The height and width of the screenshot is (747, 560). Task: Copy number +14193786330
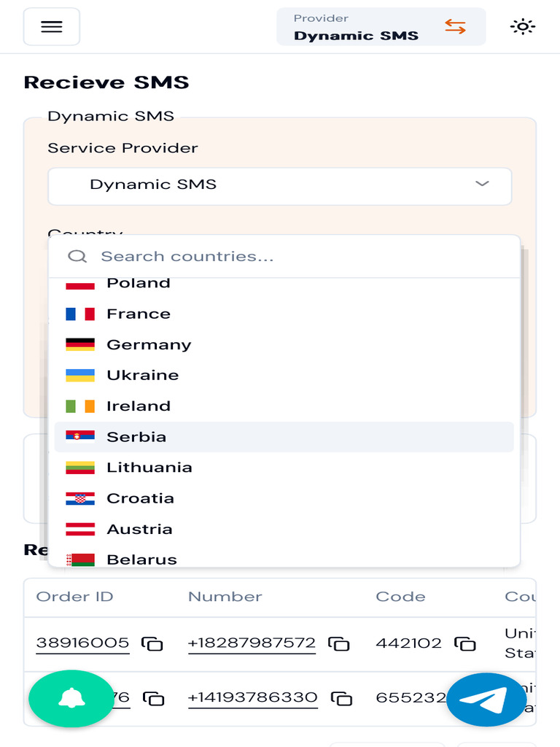pyautogui.click(x=341, y=699)
